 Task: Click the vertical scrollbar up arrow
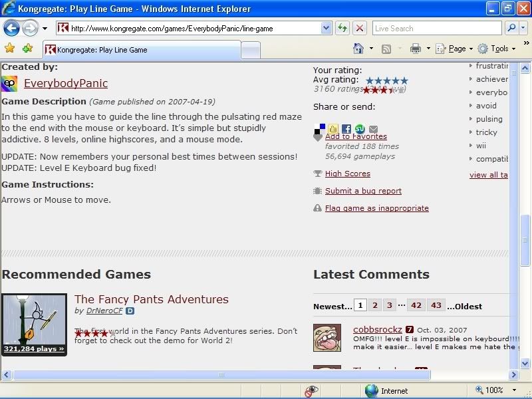coord(525,68)
